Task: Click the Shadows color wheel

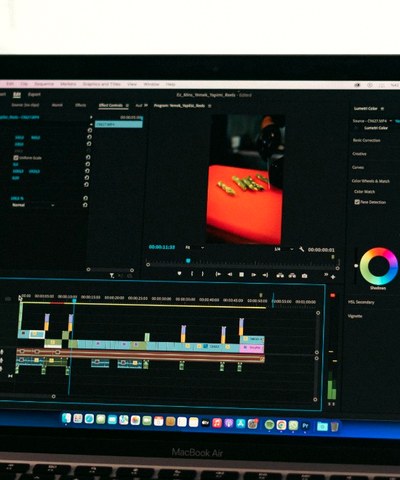Action: point(379,266)
